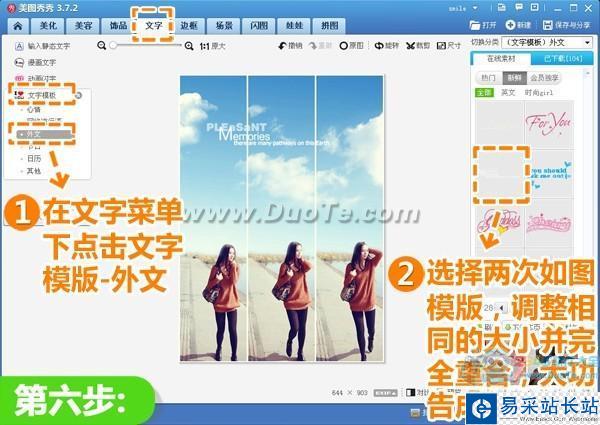This screenshot has height=425, width=600.
Task: Switch to the 美化 tab
Action: 48,26
